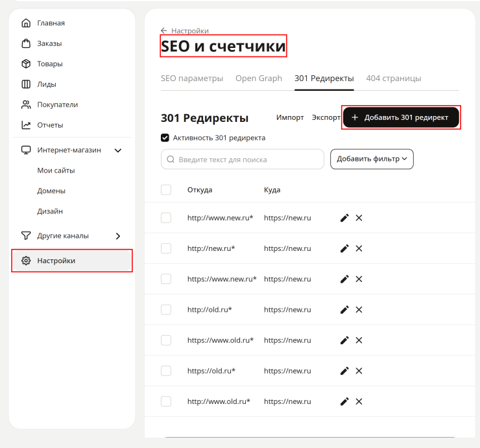Select the https://www.old.ru* row checkbox

click(x=166, y=340)
